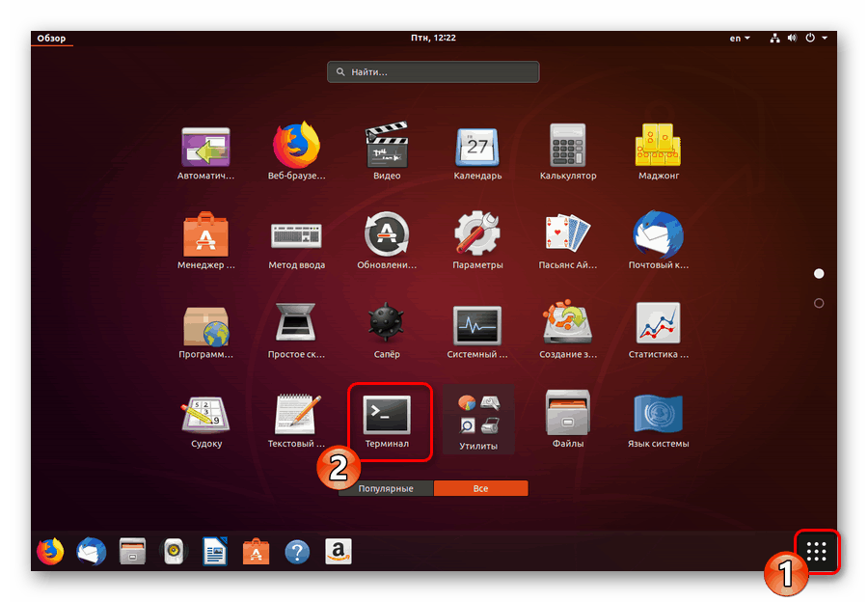Open Thunderbird mail from the dock

coord(92,552)
